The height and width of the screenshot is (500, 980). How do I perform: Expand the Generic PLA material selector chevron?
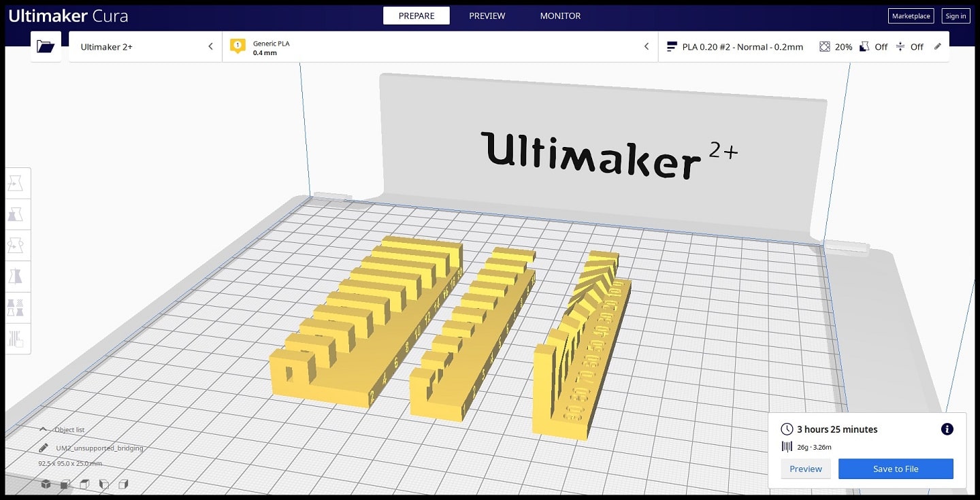pos(647,47)
